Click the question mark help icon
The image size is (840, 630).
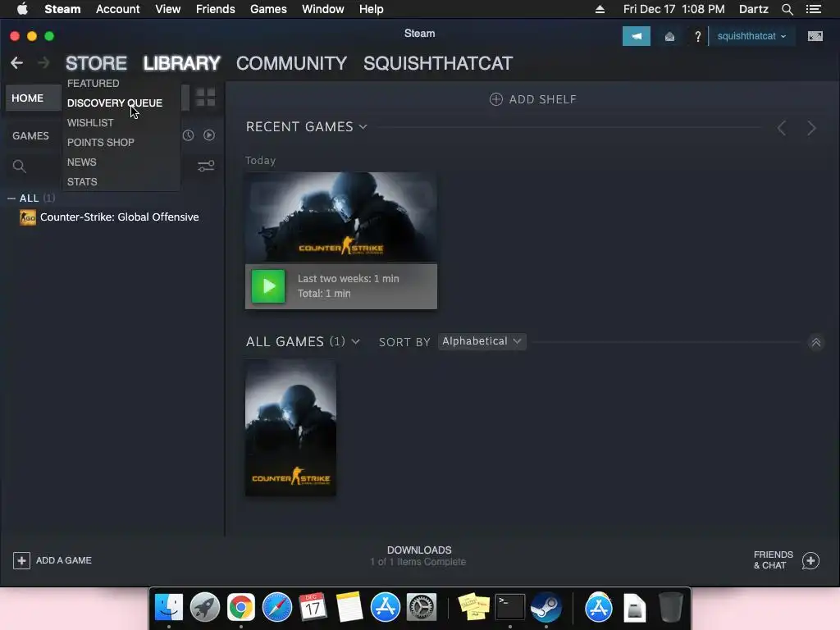tap(697, 36)
